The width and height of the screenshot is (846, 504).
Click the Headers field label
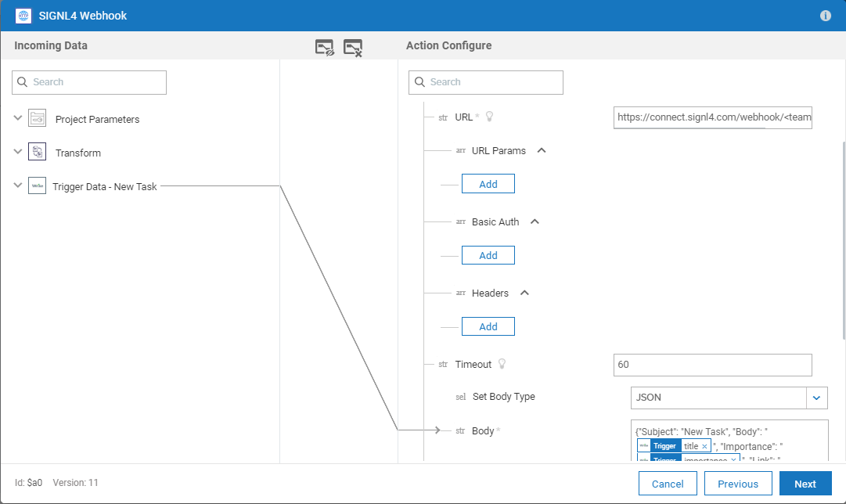(x=490, y=293)
